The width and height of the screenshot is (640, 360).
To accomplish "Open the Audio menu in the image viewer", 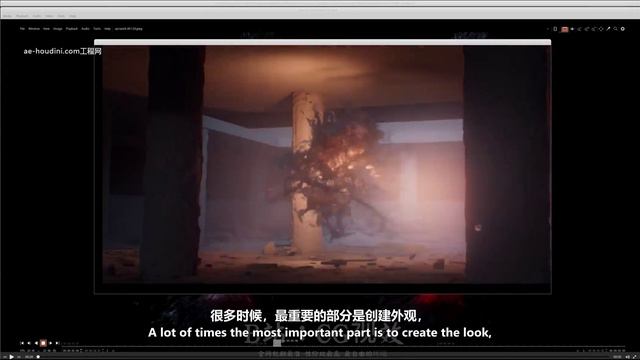I will (85, 29).
